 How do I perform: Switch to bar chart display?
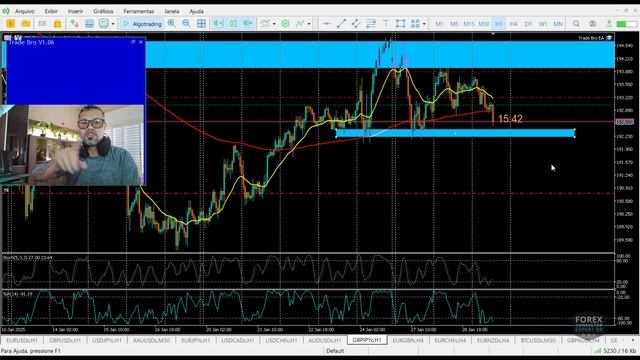pos(218,24)
